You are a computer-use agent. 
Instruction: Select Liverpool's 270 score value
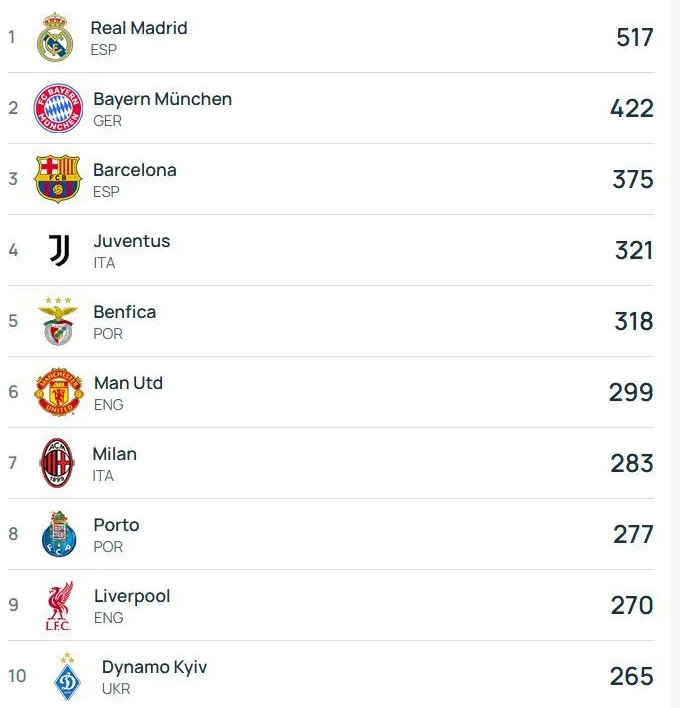[632, 606]
